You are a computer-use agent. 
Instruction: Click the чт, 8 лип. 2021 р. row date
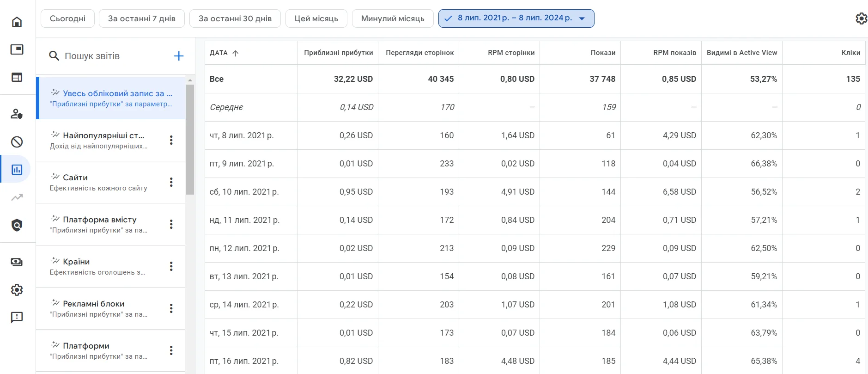click(x=242, y=135)
